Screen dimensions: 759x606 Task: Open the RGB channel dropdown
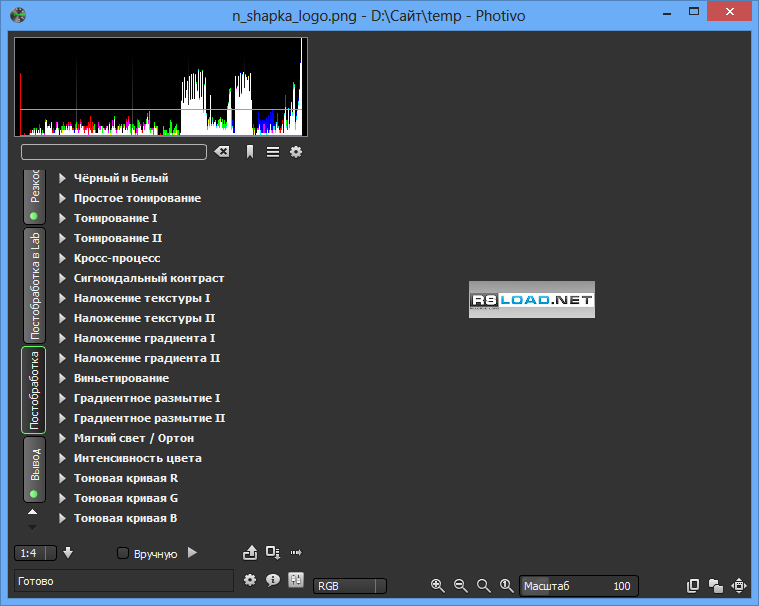coord(349,586)
